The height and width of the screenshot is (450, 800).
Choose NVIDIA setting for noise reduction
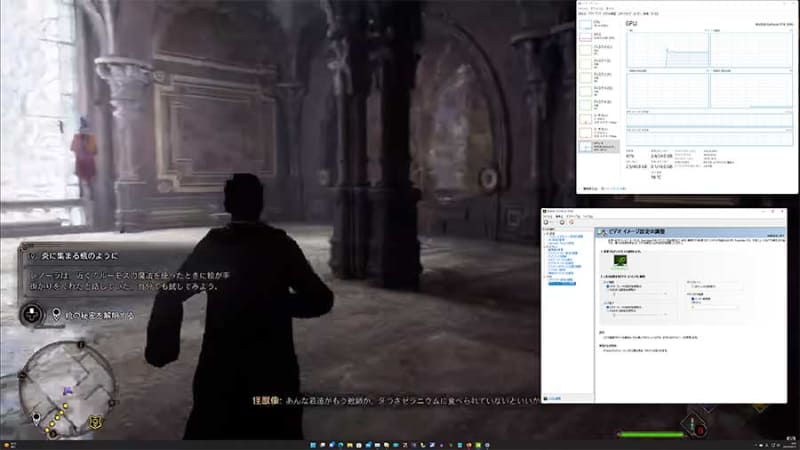click(x=608, y=310)
